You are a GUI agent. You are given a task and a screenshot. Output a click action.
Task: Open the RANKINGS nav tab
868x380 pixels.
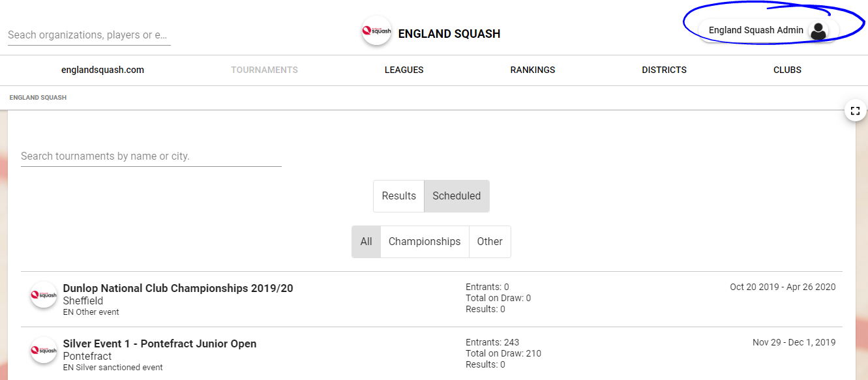[x=533, y=70]
